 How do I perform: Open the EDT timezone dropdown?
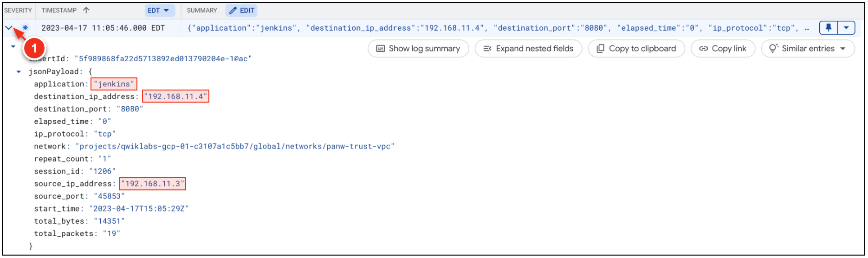tap(158, 10)
